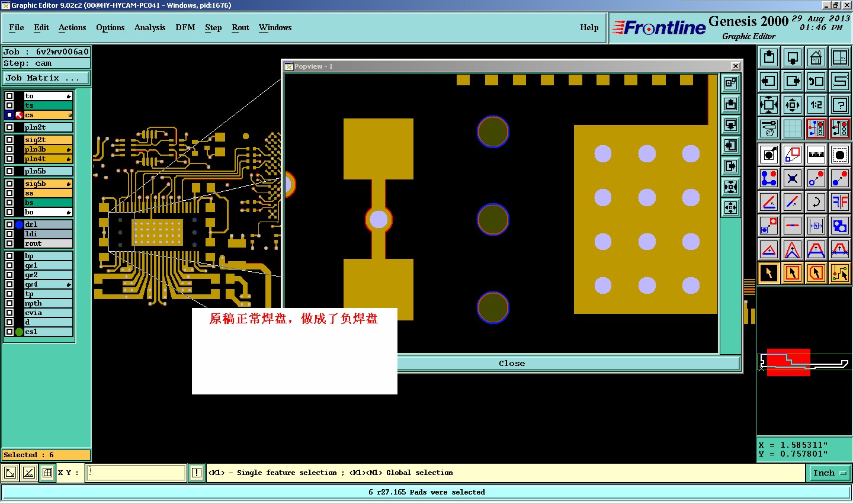Click the zoom area popview icon with red square

point(793,155)
